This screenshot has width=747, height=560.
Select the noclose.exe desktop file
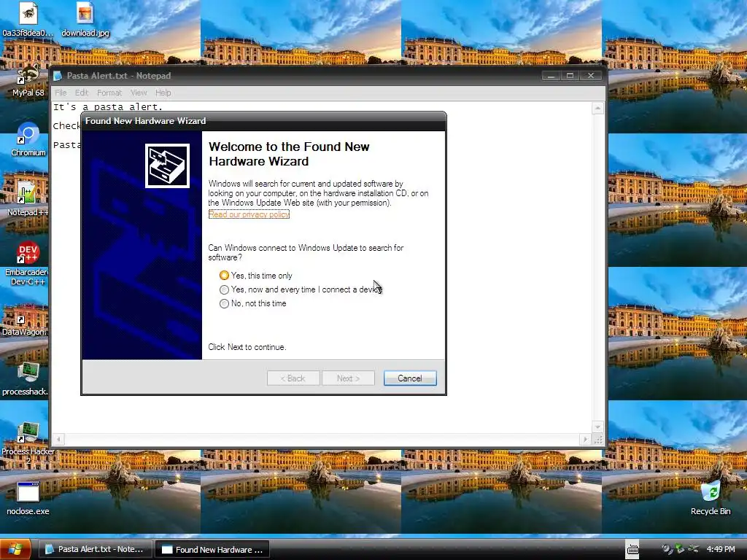click(28, 498)
